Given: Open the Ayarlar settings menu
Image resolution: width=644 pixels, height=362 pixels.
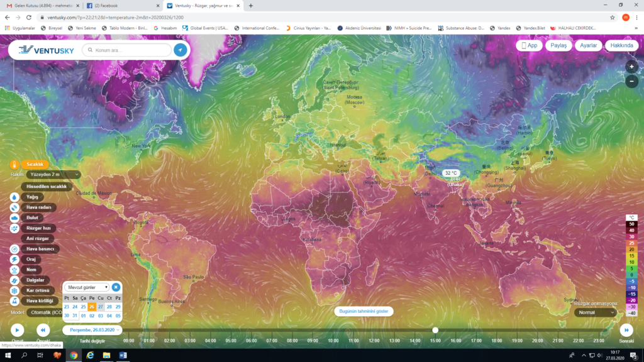Looking at the screenshot, I should click(x=588, y=45).
